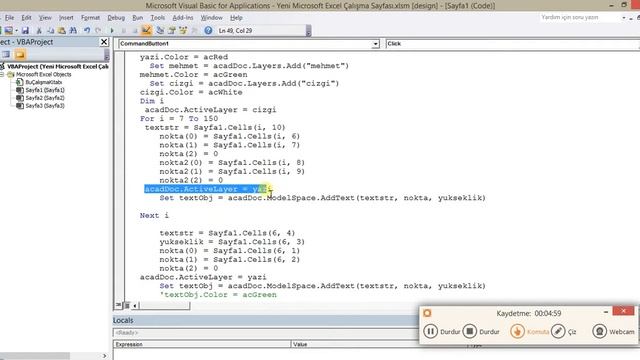Toggle the Webcam icon in the recorder
640x360 pixels.
coord(600,331)
